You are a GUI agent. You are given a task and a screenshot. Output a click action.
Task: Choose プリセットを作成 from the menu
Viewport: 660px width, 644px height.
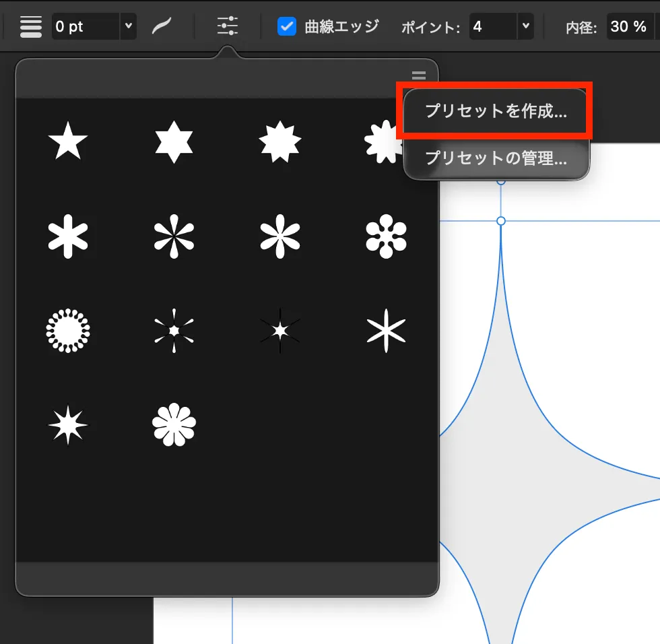[x=495, y=112]
